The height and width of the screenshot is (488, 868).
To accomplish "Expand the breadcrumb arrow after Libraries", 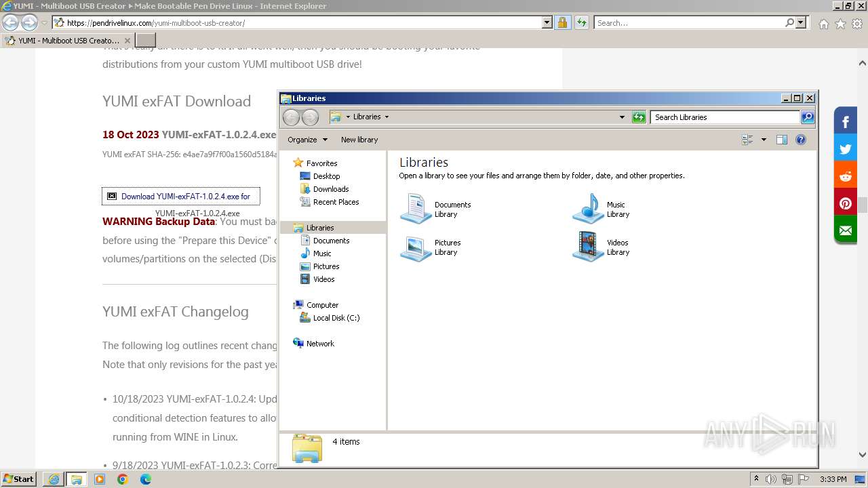I will pyautogui.click(x=387, y=117).
